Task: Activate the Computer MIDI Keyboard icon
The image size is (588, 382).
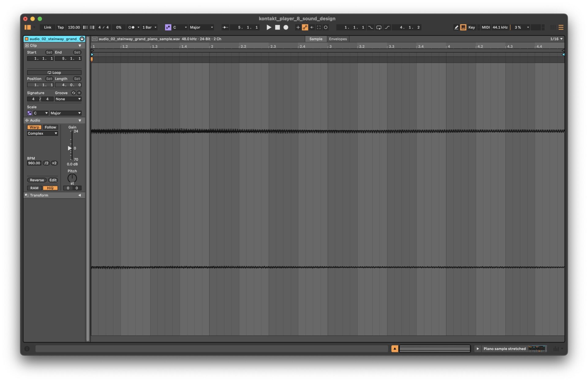Action: (463, 27)
